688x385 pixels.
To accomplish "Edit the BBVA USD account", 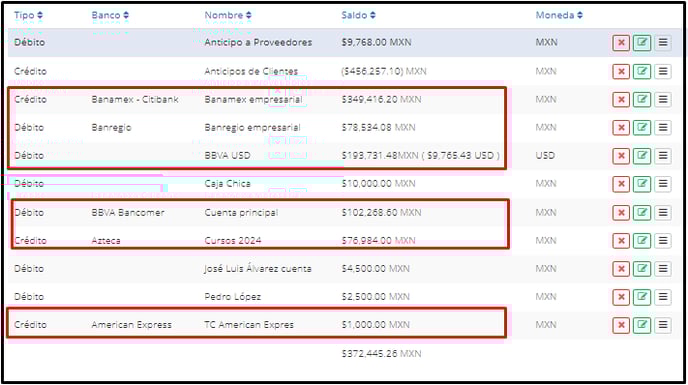I will coord(641,156).
